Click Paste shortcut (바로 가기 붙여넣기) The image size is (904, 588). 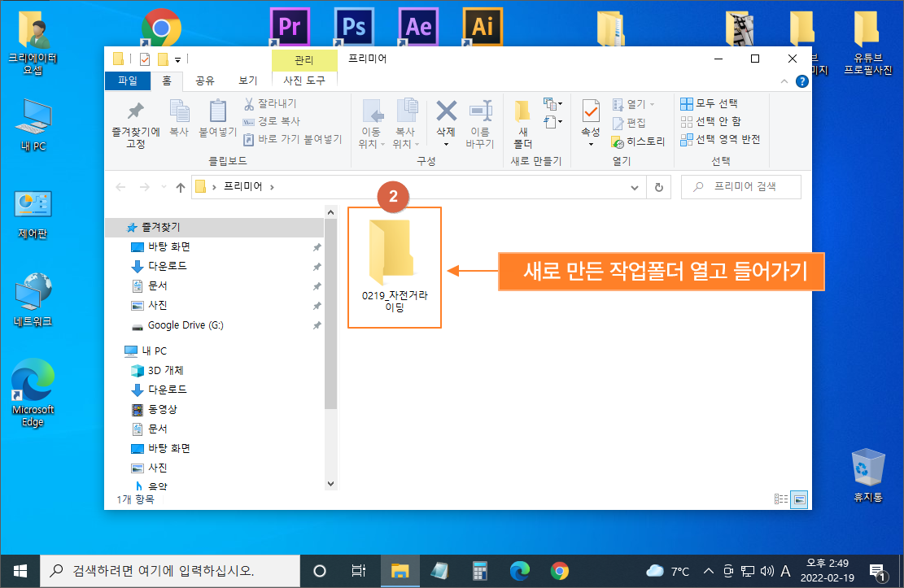point(293,140)
